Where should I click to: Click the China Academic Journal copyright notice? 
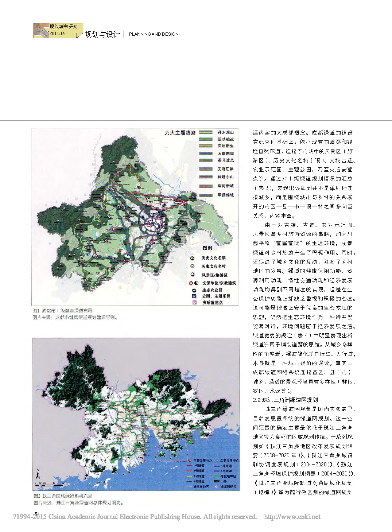point(135,517)
